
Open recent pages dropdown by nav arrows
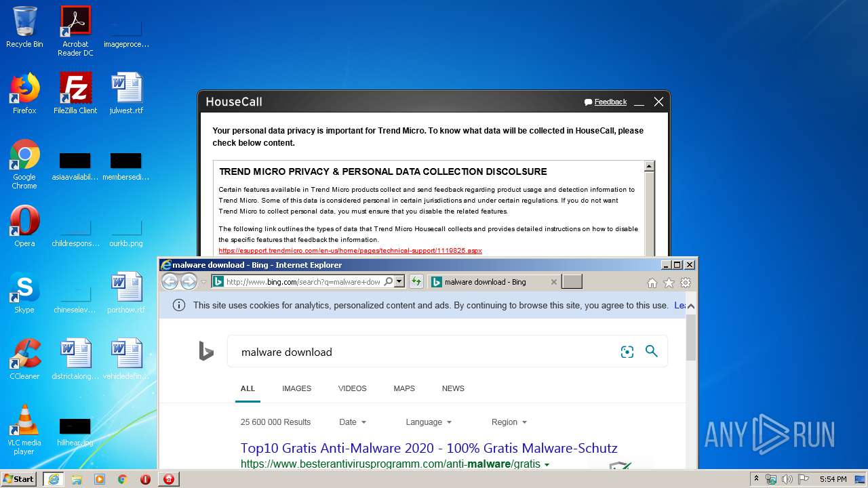point(203,282)
